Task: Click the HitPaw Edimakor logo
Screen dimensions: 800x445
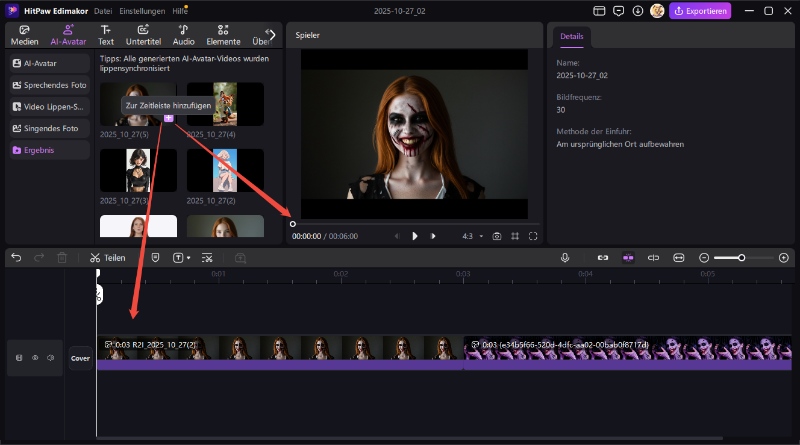Action: pos(13,11)
